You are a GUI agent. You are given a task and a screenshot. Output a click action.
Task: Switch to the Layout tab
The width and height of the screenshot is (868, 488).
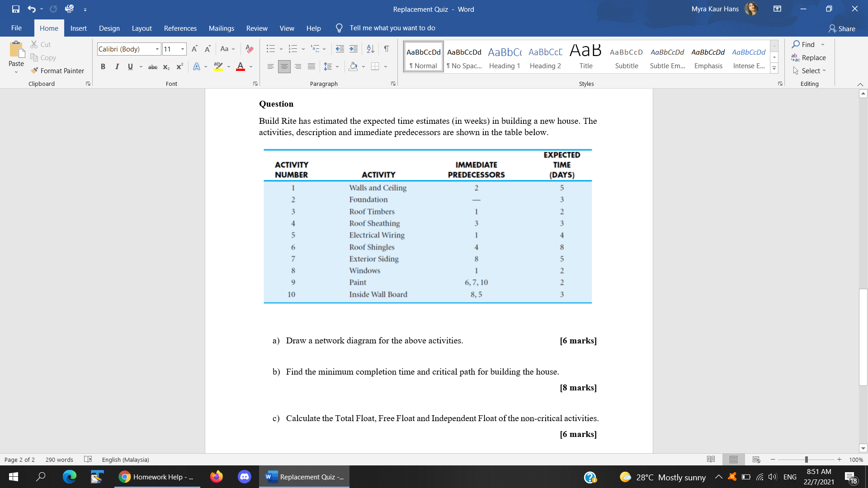tap(142, 28)
